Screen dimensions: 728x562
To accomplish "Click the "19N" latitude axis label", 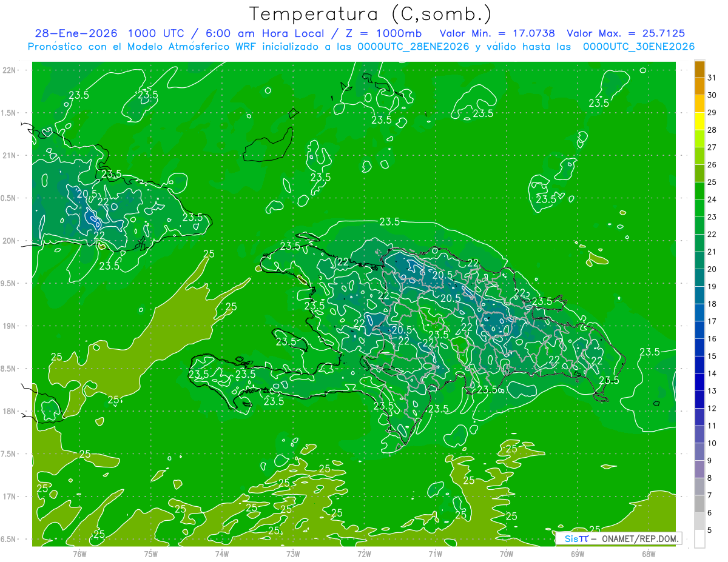I will click(9, 326).
